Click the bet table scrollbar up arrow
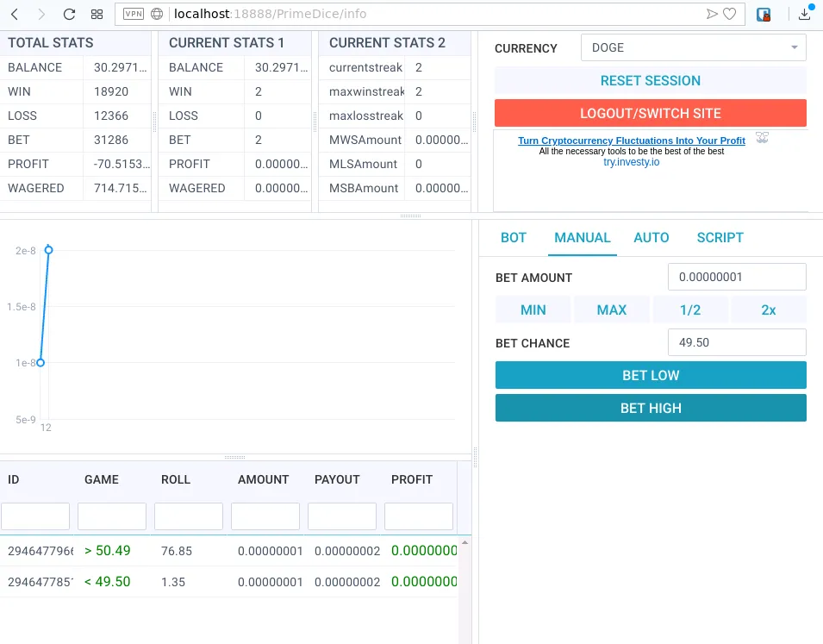Image resolution: width=823 pixels, height=644 pixels. tap(464, 542)
